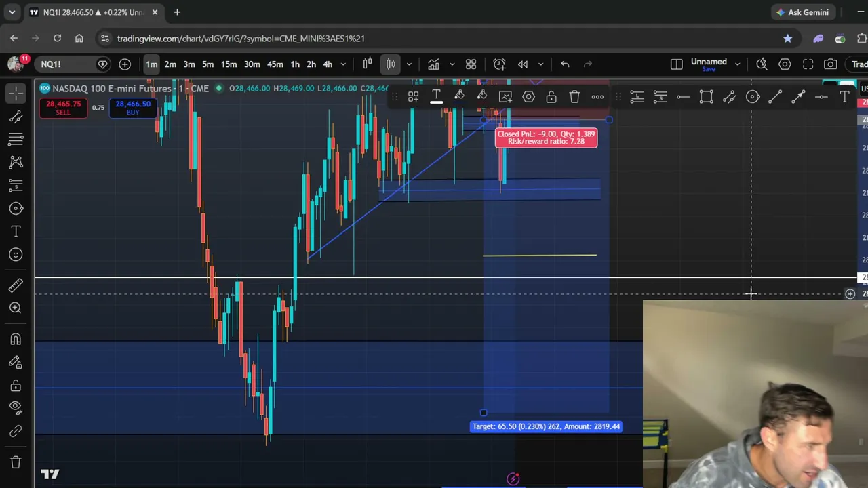Select the trend line tools in left sidebar
868x488 pixels.
pyautogui.click(x=16, y=117)
